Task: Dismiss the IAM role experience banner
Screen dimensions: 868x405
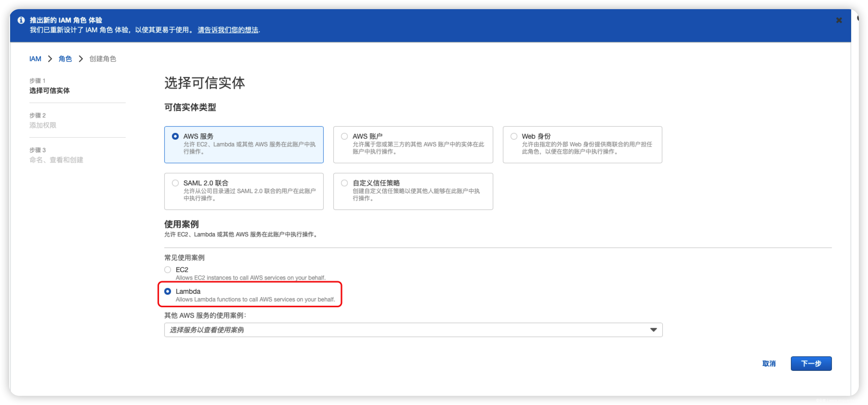Action: (x=839, y=20)
